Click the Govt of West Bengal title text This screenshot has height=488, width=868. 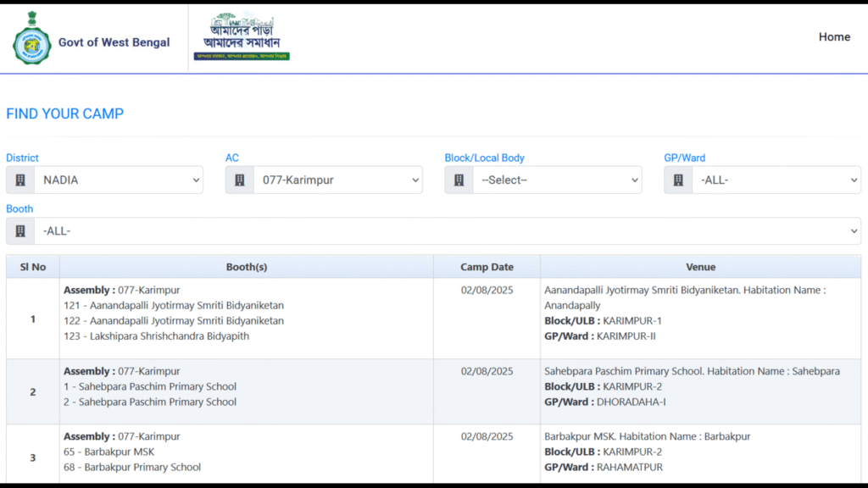click(x=114, y=42)
